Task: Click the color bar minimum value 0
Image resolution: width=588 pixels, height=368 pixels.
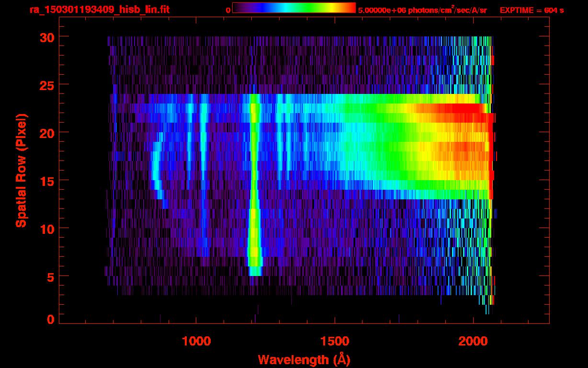Action: (228, 10)
